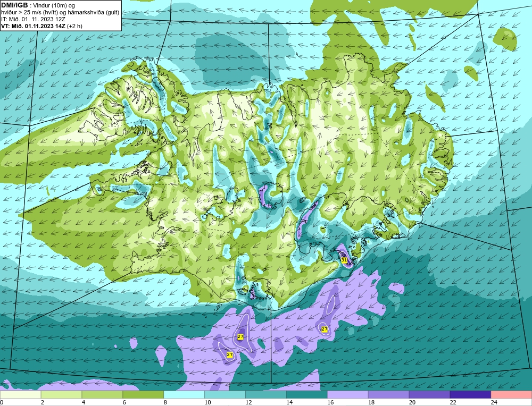Click the 'hviður > 25 m/s' description line
Viewport: 532px width, 406px height.
[60, 13]
